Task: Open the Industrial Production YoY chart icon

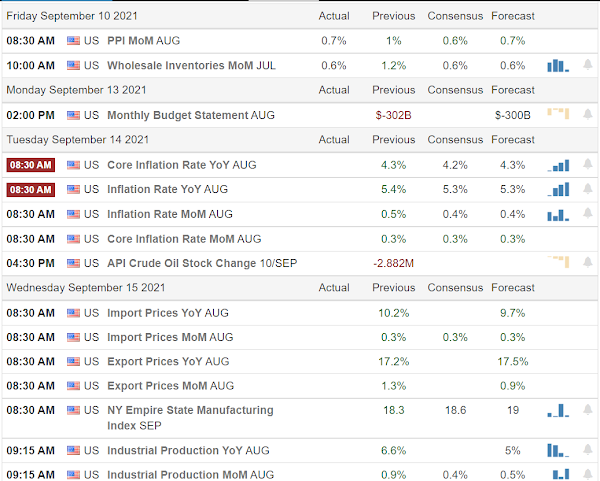Action: (558, 450)
